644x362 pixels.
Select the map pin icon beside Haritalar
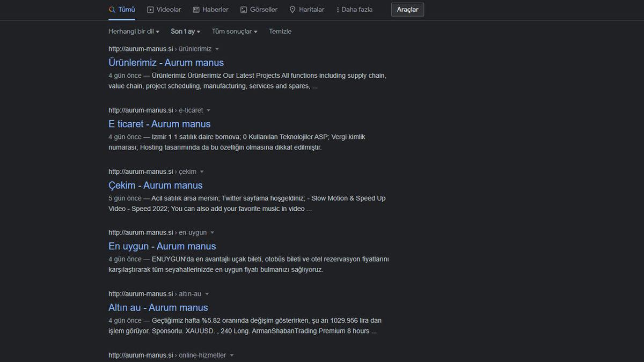coord(292,9)
